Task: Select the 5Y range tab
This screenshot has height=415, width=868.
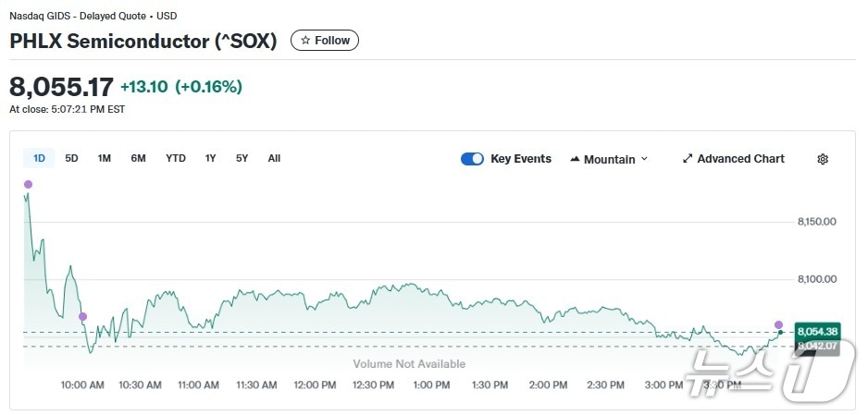Action: [x=242, y=158]
